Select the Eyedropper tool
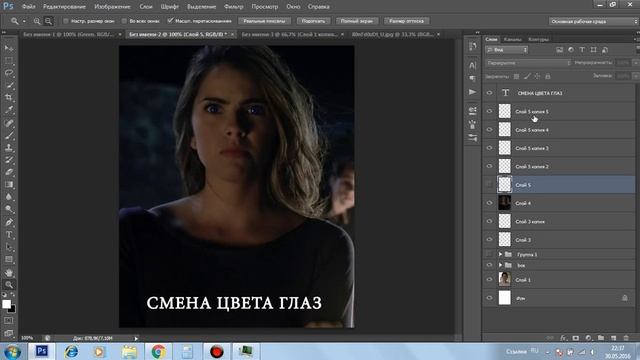 tap(9, 110)
